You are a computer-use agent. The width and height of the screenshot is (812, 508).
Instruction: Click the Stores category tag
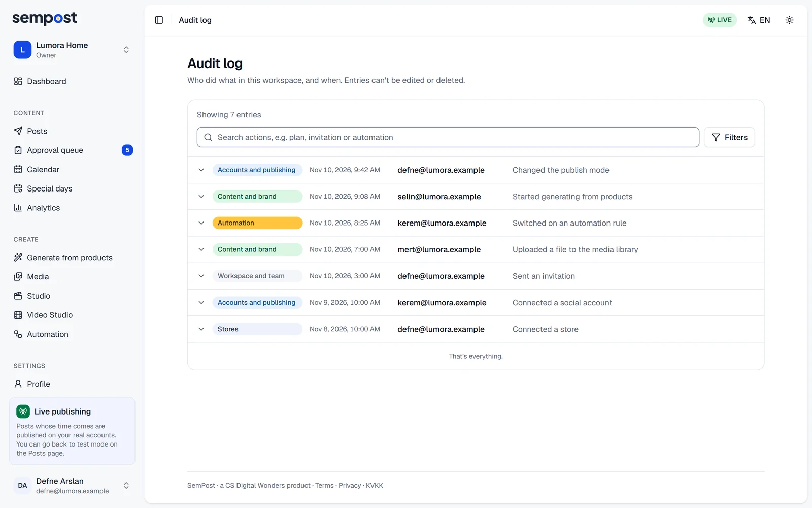click(x=258, y=329)
